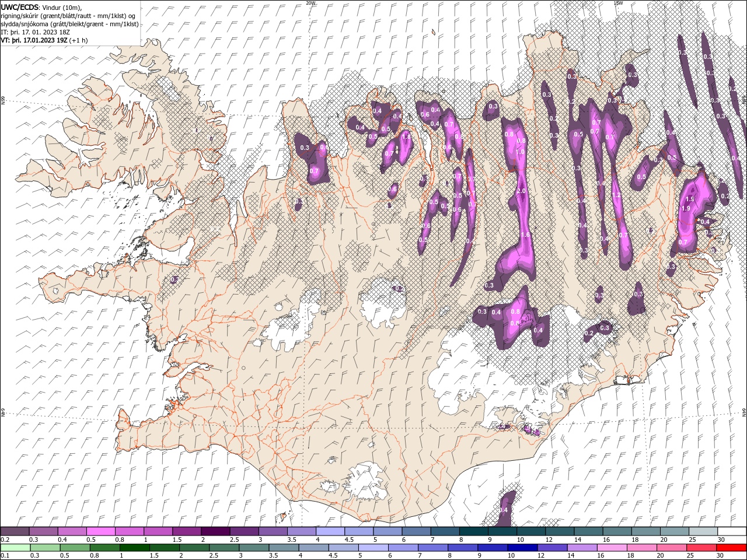The image size is (747, 560).
Task: Click the white top-row swatch labeled 30
Action: tap(732, 531)
